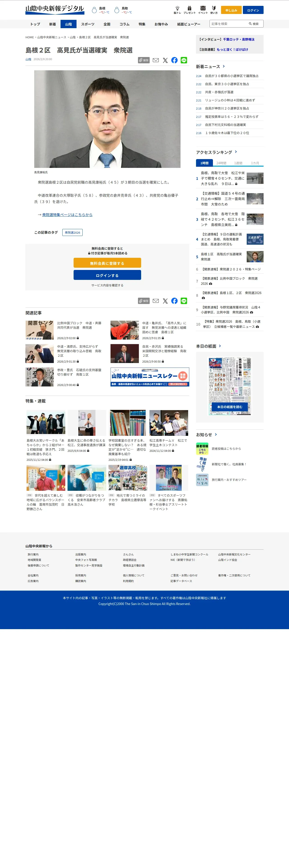Switch ranking to the 24時間 tab
The height and width of the screenshot is (868, 289).
coord(221,163)
